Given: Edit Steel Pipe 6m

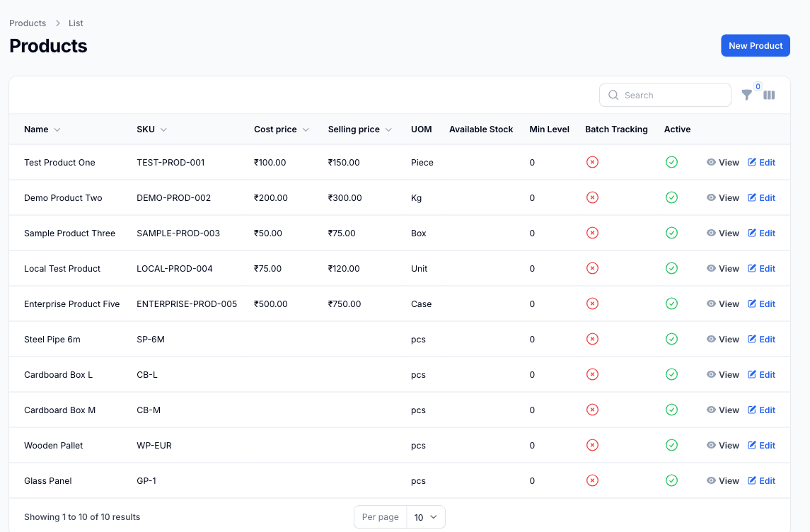Looking at the screenshot, I should pyautogui.click(x=761, y=340).
